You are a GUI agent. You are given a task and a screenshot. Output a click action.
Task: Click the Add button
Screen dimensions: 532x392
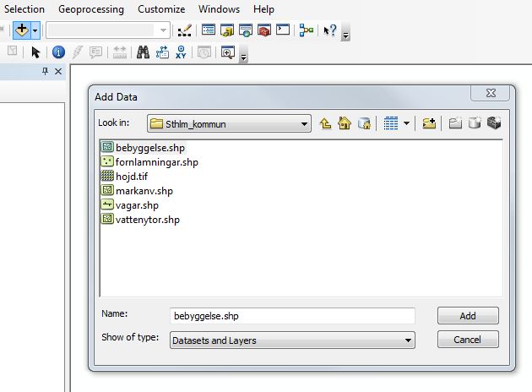468,315
